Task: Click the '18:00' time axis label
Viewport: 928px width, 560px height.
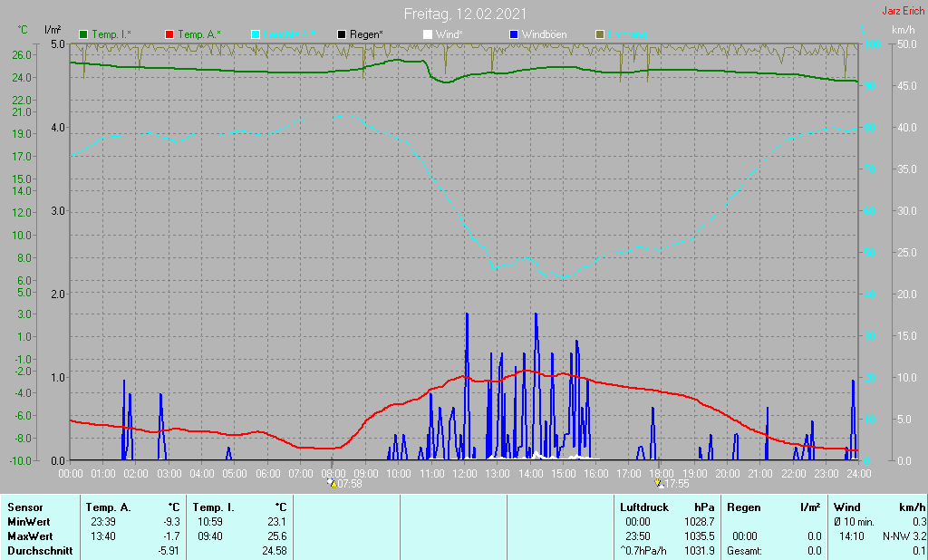Action: [662, 474]
